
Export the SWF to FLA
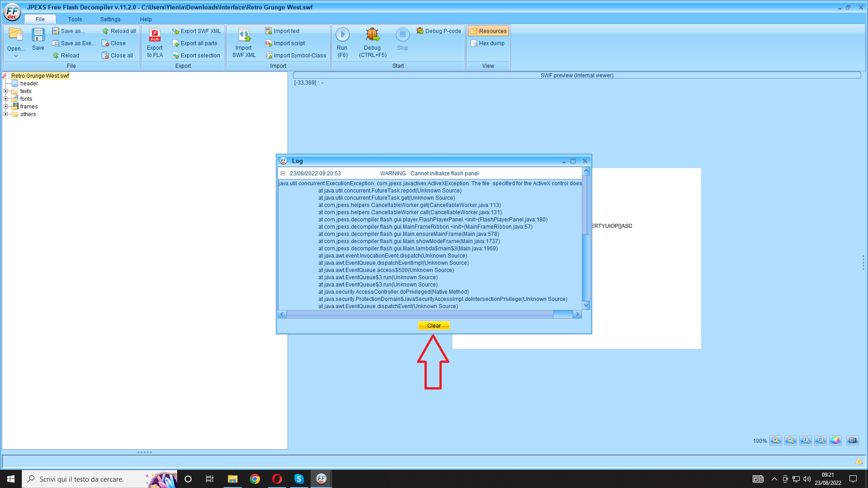pos(155,43)
